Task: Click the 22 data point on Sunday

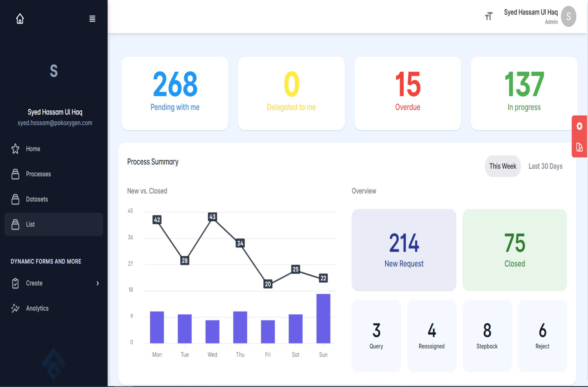Action: point(323,278)
